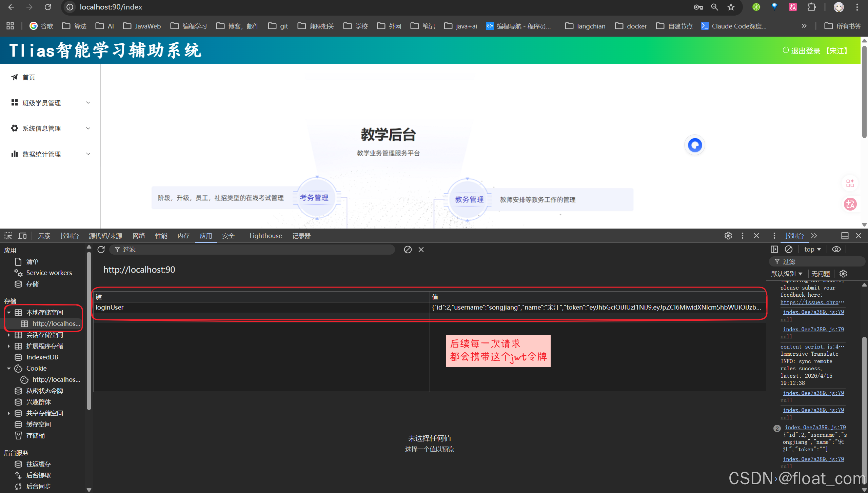Click the inspect element picker icon
868x493 pixels.
click(x=8, y=236)
